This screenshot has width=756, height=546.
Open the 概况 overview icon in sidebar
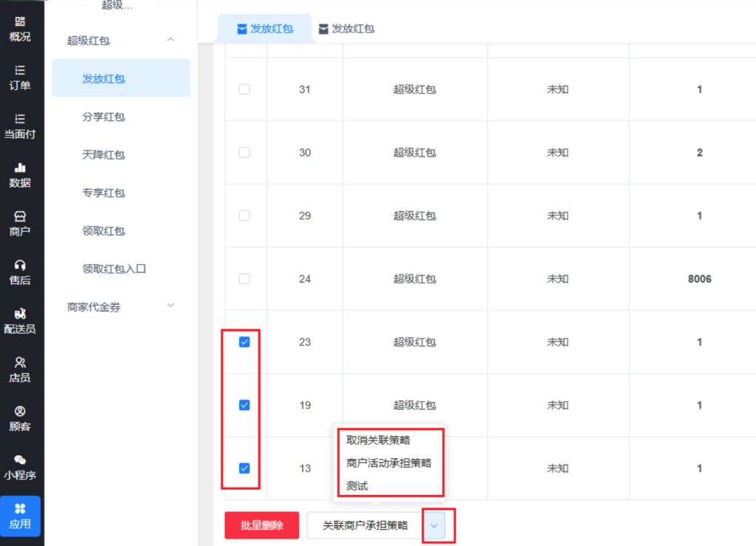click(x=20, y=22)
